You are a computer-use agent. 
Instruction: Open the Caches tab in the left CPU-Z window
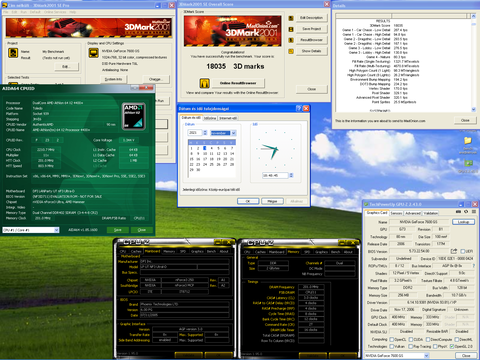(x=136, y=252)
